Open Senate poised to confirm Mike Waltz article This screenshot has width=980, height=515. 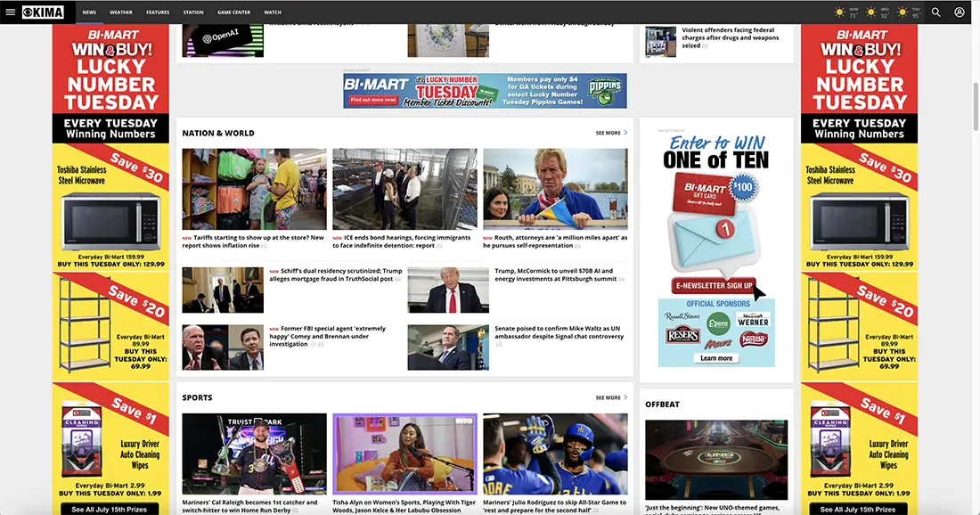tap(559, 332)
